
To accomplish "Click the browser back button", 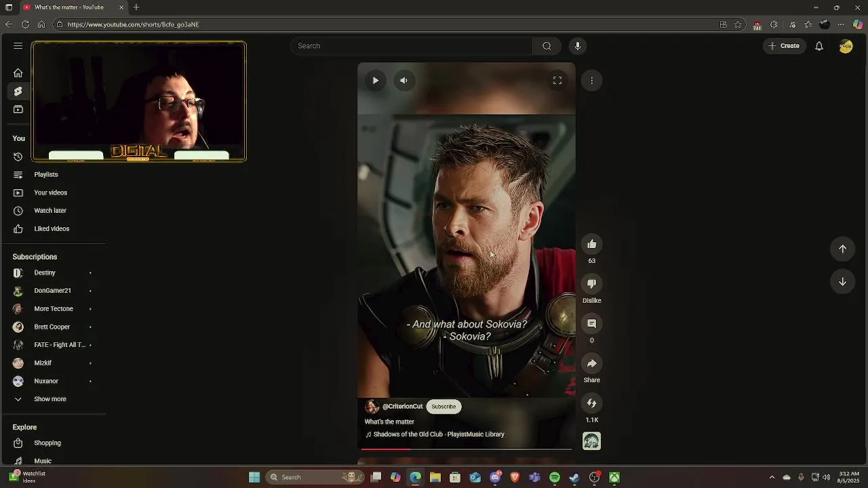I will (x=9, y=24).
